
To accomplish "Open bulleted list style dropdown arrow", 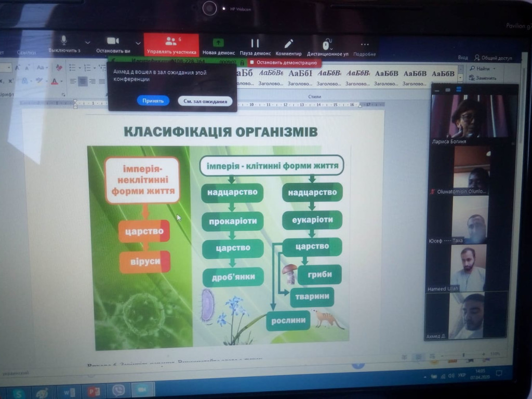I will point(79,68).
